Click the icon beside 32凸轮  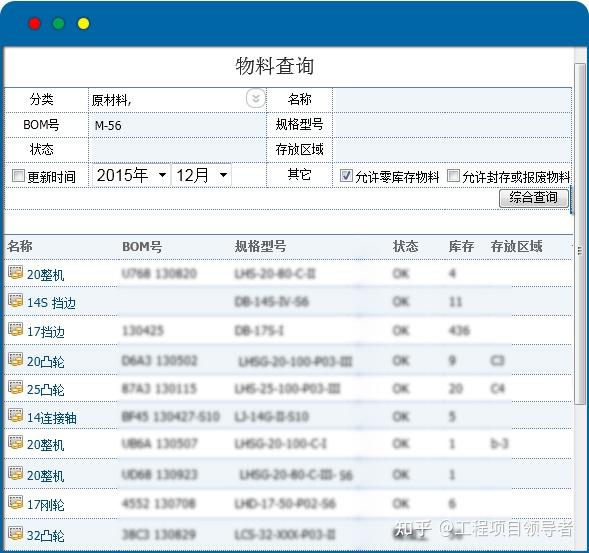coord(15,533)
